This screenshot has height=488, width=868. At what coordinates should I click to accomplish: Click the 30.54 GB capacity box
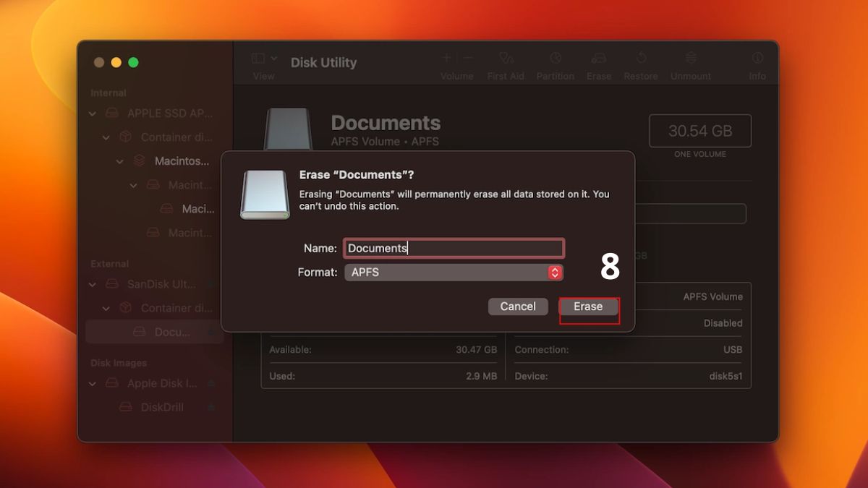pyautogui.click(x=700, y=131)
